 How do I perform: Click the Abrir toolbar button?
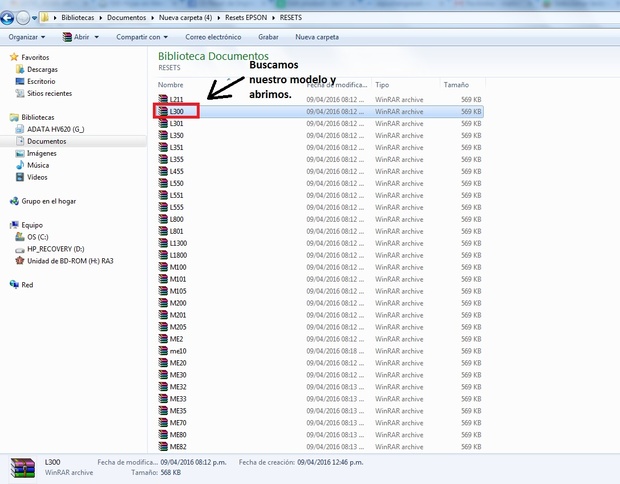76,37
